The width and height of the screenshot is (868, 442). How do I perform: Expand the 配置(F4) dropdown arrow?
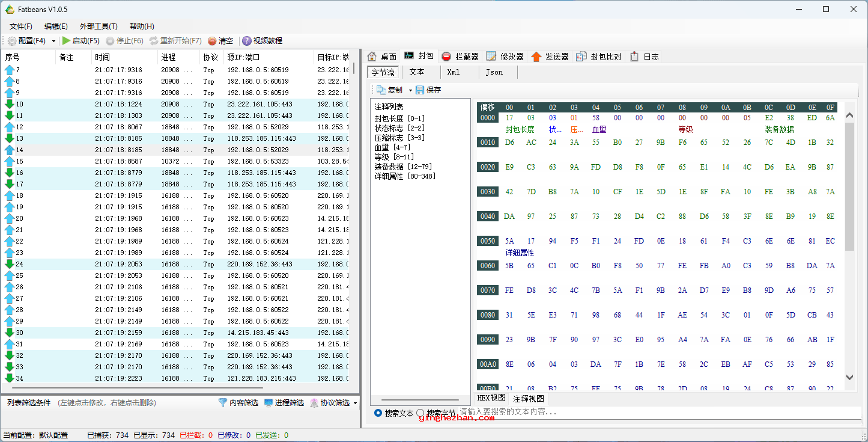pyautogui.click(x=53, y=41)
